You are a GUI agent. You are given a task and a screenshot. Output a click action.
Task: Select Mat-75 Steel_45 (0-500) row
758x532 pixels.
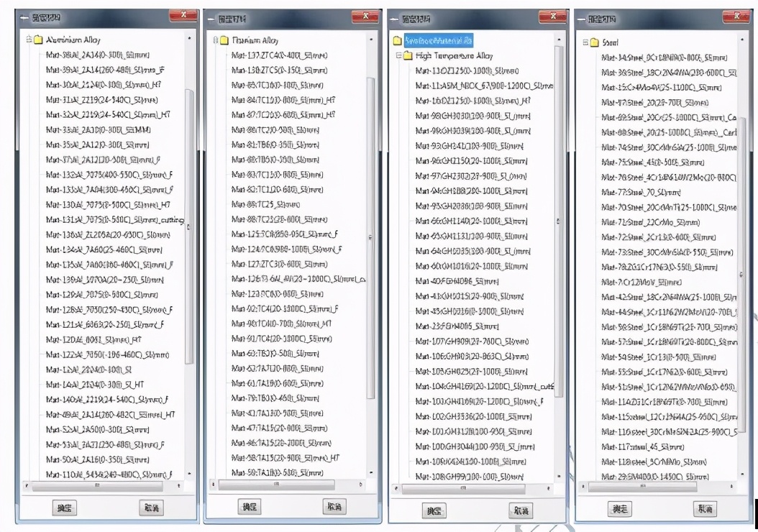(652, 162)
